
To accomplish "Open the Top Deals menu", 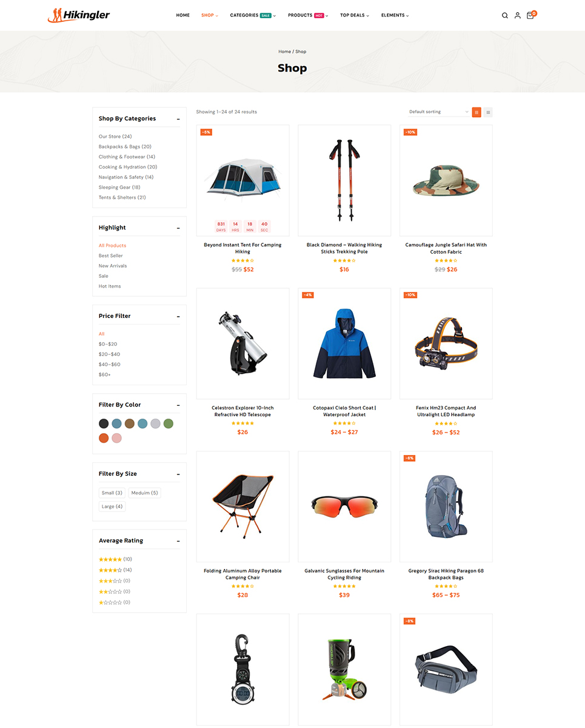I will (x=355, y=15).
